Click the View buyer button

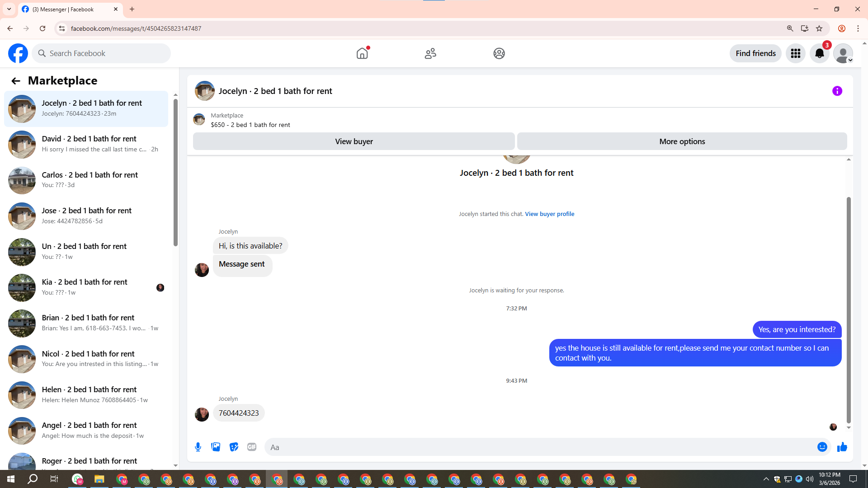pos(354,141)
